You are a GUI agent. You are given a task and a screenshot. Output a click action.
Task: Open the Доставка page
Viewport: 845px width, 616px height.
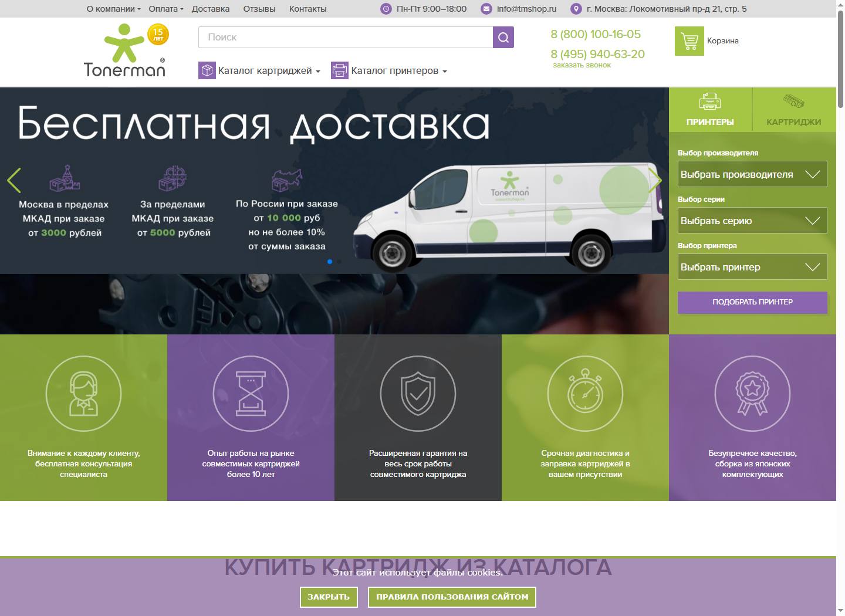[x=211, y=9]
